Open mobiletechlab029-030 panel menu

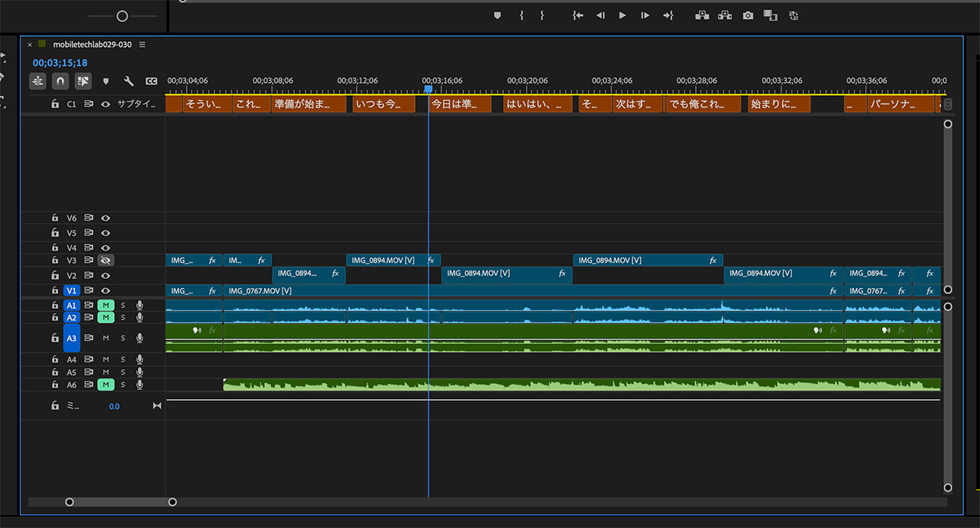coord(142,44)
